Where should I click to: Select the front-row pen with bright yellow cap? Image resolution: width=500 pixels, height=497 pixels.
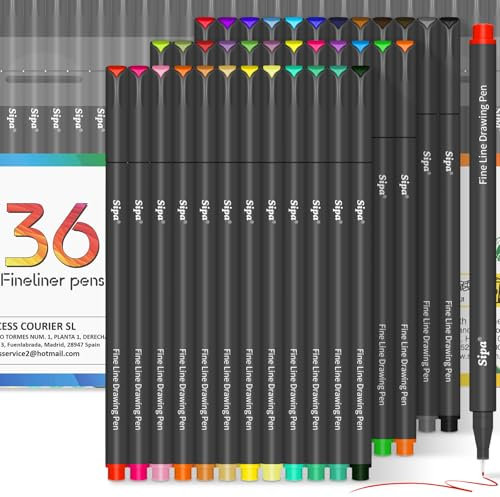pos(249,273)
